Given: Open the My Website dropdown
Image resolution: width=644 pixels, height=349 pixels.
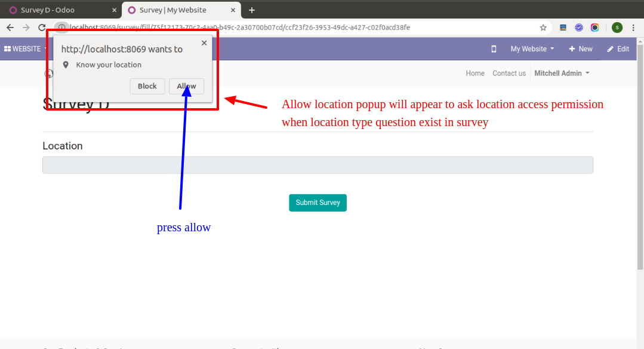Looking at the screenshot, I should [x=532, y=49].
